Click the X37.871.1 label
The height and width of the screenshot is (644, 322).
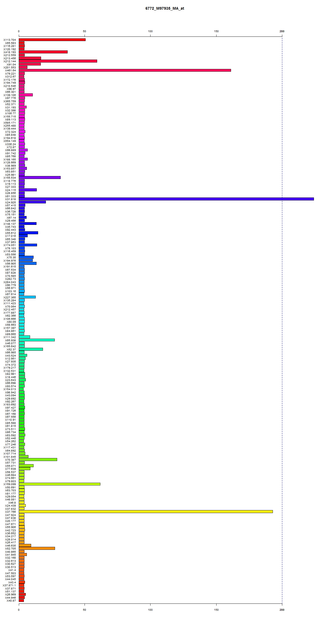click(9, 585)
